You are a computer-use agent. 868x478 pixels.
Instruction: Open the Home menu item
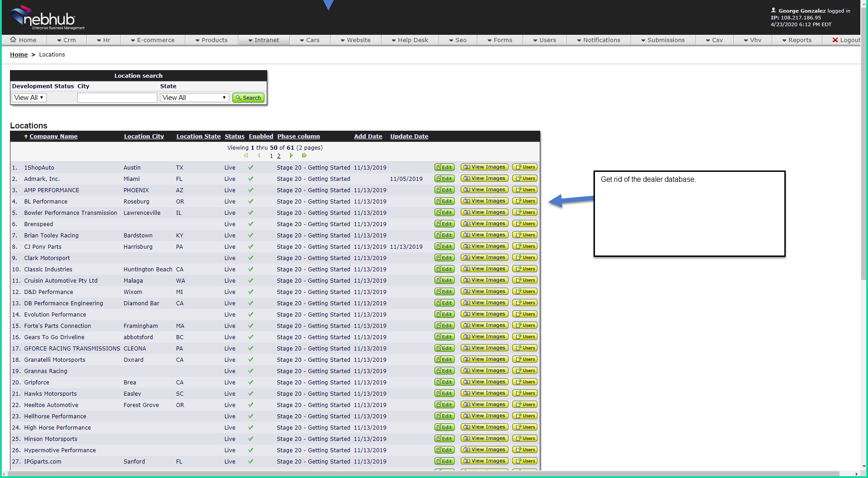(x=24, y=40)
